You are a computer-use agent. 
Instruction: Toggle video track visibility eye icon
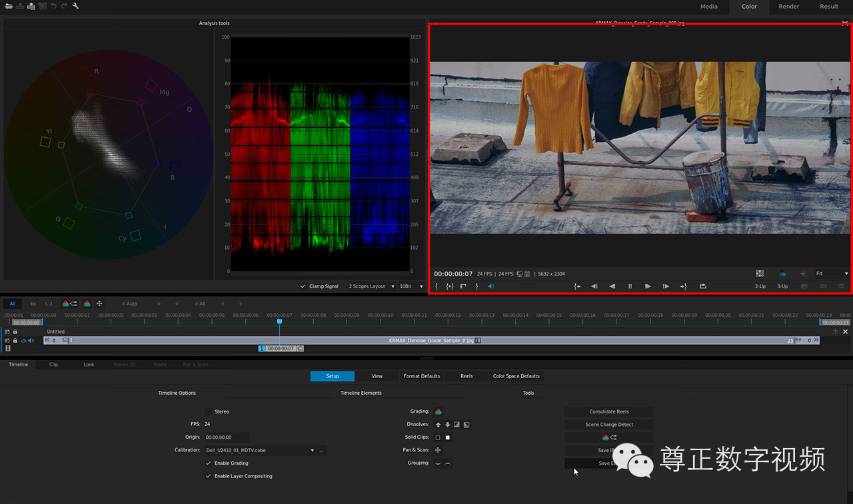(23, 340)
